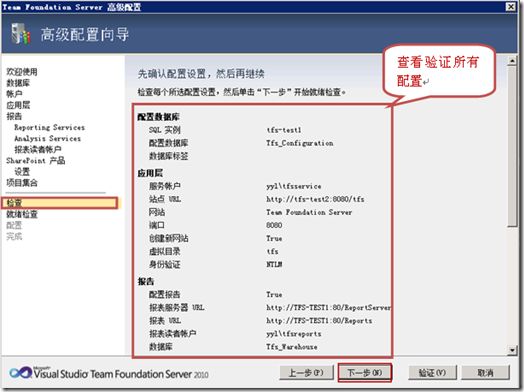Click the 取消 cancel button

(485, 373)
